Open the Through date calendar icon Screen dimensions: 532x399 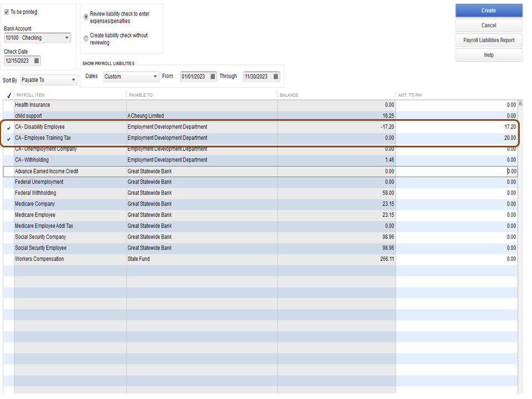click(275, 76)
